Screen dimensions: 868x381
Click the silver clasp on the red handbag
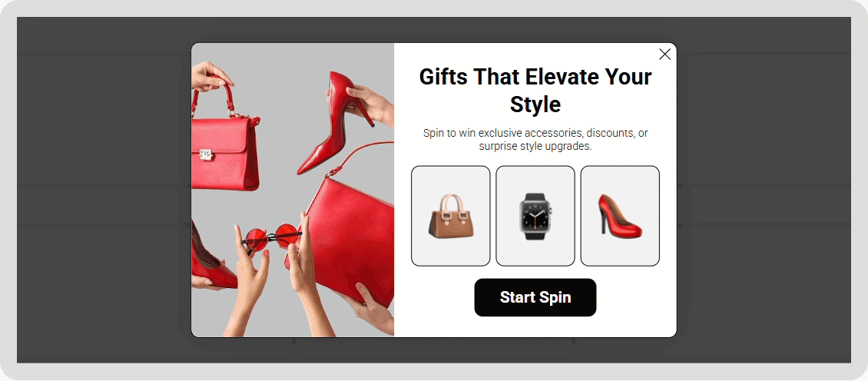206,155
